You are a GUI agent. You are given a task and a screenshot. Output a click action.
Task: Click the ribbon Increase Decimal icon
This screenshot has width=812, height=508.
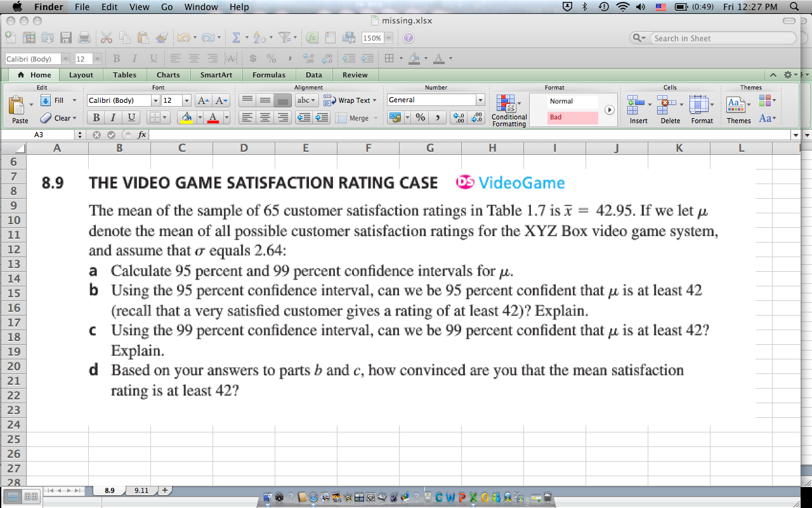(x=458, y=117)
